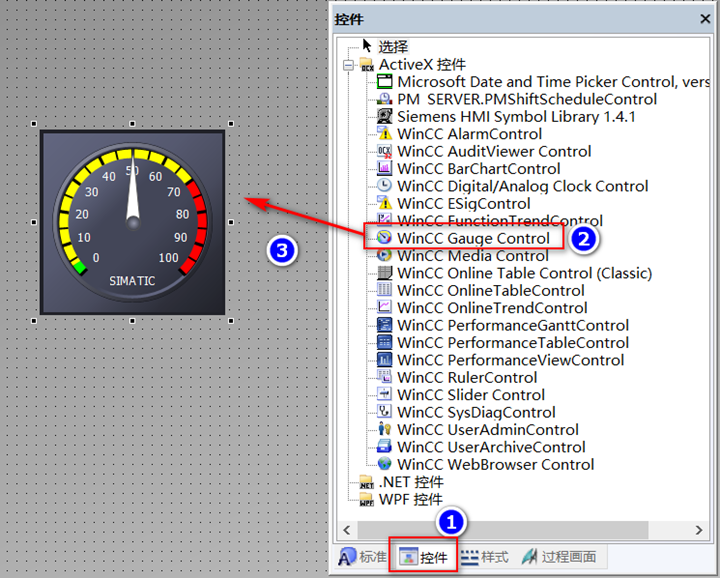Screen dimensions: 720x578
Task: Click the PerformanceGanttControl icon
Action: (384, 325)
